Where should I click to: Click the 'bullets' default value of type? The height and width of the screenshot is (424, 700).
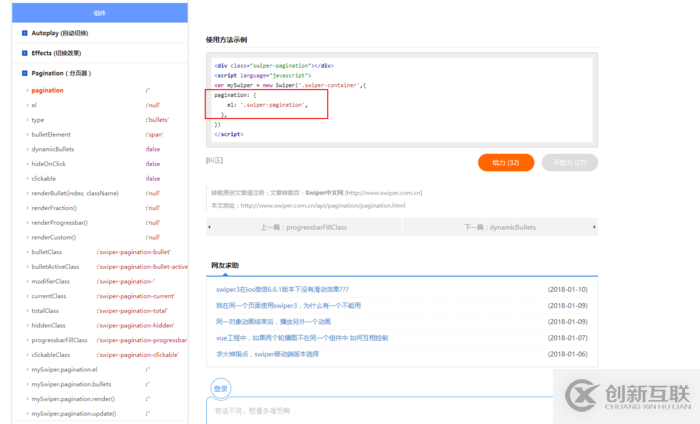pyautogui.click(x=158, y=120)
